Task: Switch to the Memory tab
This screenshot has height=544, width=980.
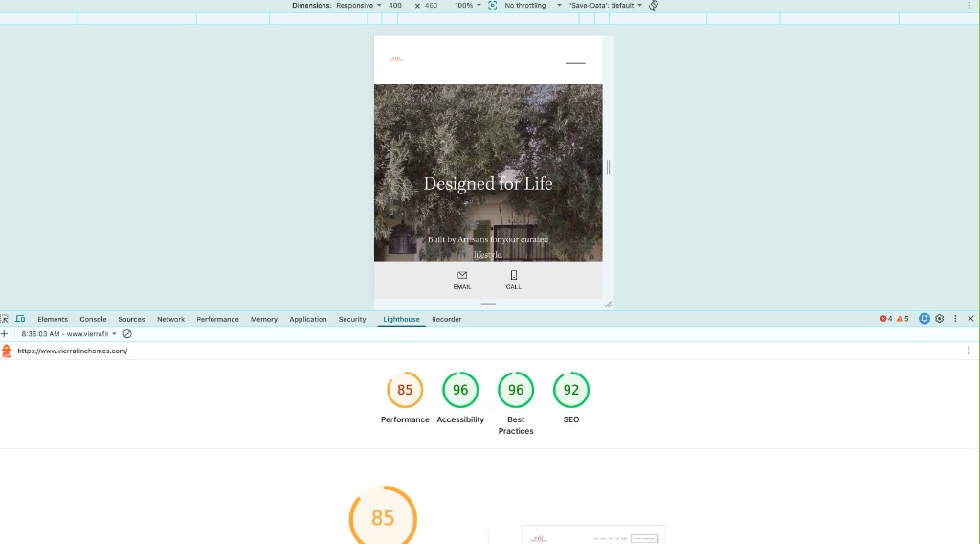Action: coord(264,319)
